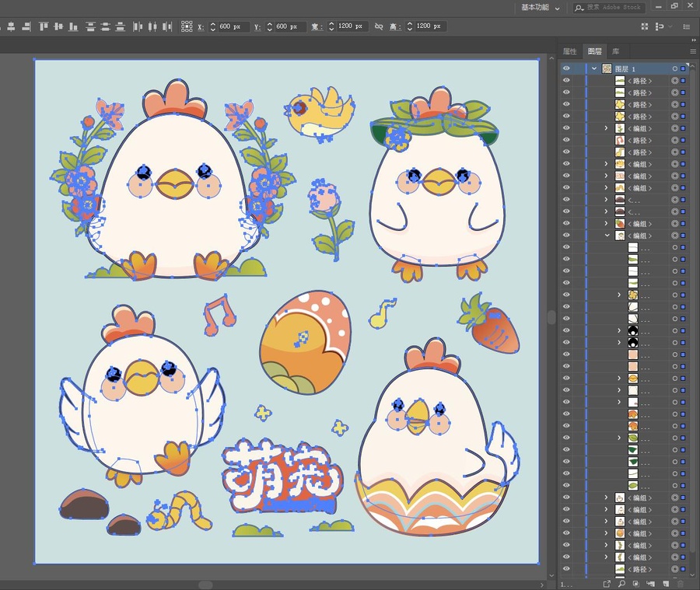Click the canvas vertical scrollbar thumb
The image size is (700, 590).
point(551,317)
